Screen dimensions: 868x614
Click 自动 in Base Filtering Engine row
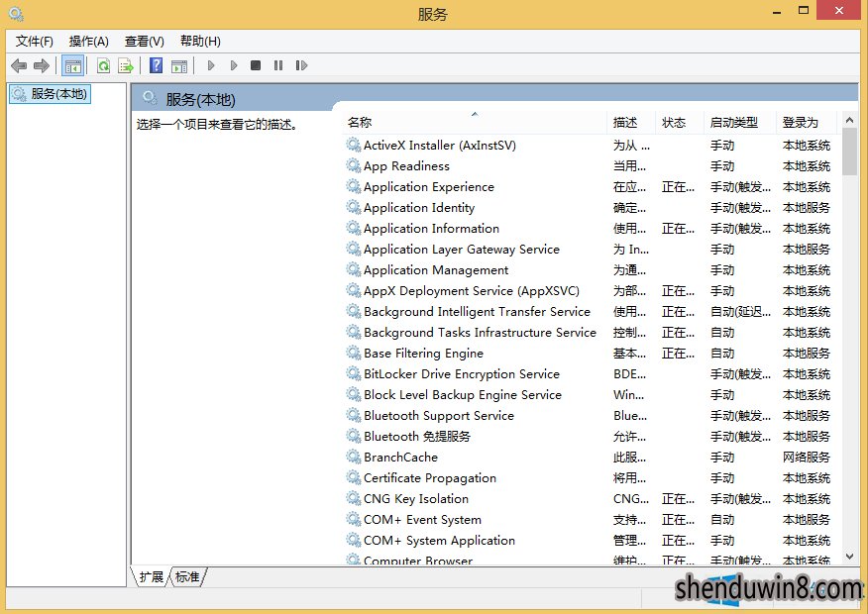coord(722,353)
